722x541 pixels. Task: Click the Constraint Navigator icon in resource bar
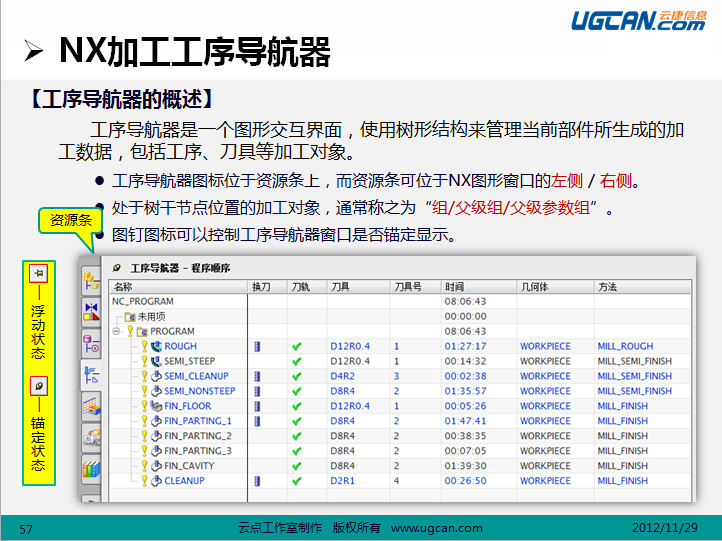click(91, 311)
